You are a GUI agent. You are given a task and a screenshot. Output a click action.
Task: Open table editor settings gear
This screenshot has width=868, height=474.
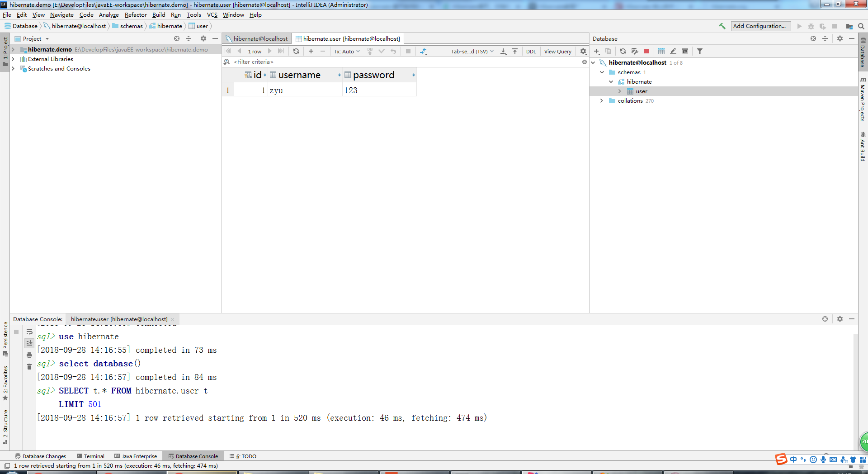[583, 51]
